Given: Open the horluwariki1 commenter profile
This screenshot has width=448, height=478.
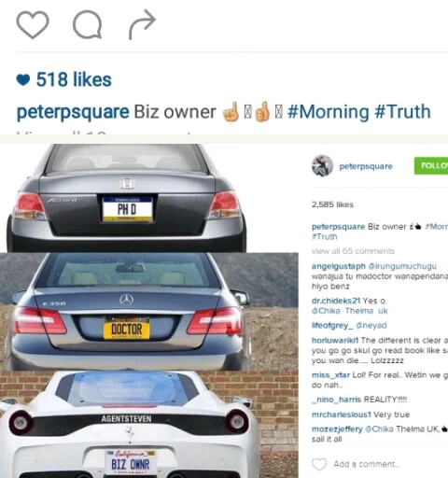Looking at the screenshot, I should (335, 341).
